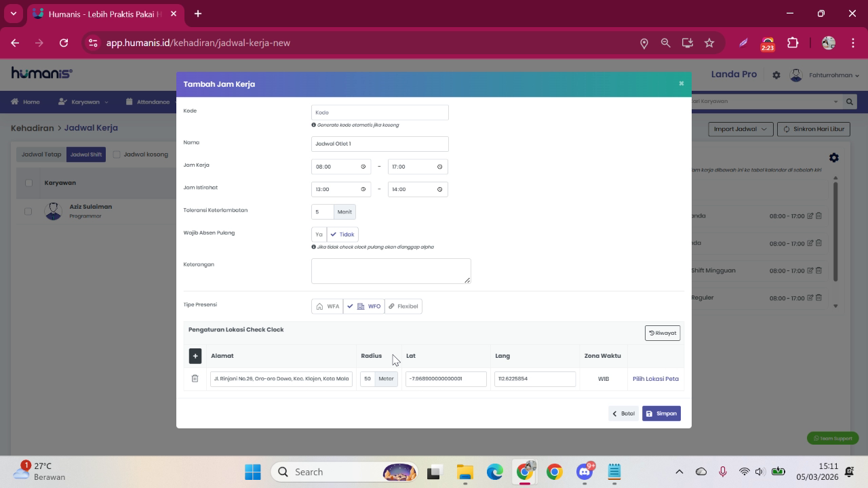Image resolution: width=868 pixels, height=488 pixels.
Task: Open the Attendance menu
Action: (148, 102)
